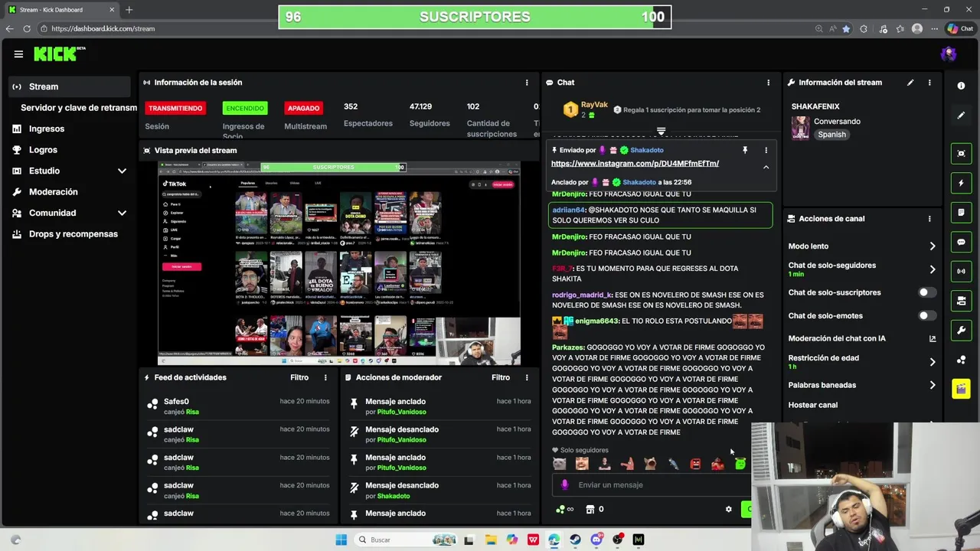
Task: Open Pitufo_Vanidoso link in first Mensaje anclado
Action: tap(402, 412)
